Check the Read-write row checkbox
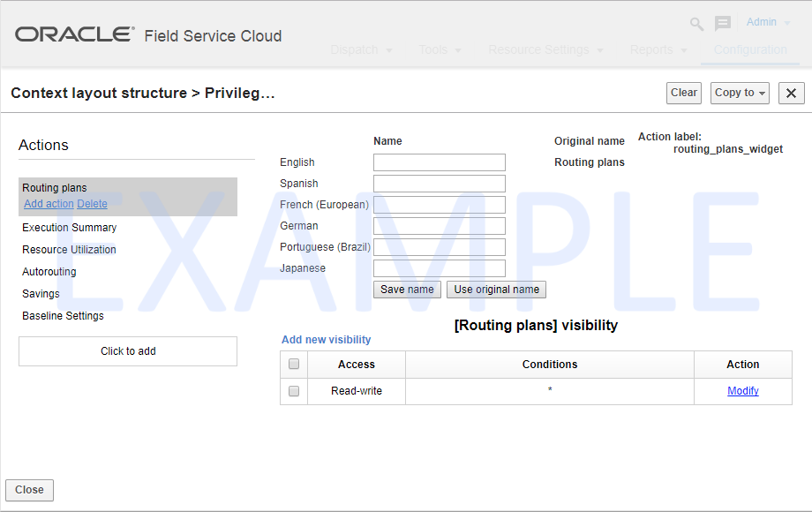 pyautogui.click(x=294, y=391)
